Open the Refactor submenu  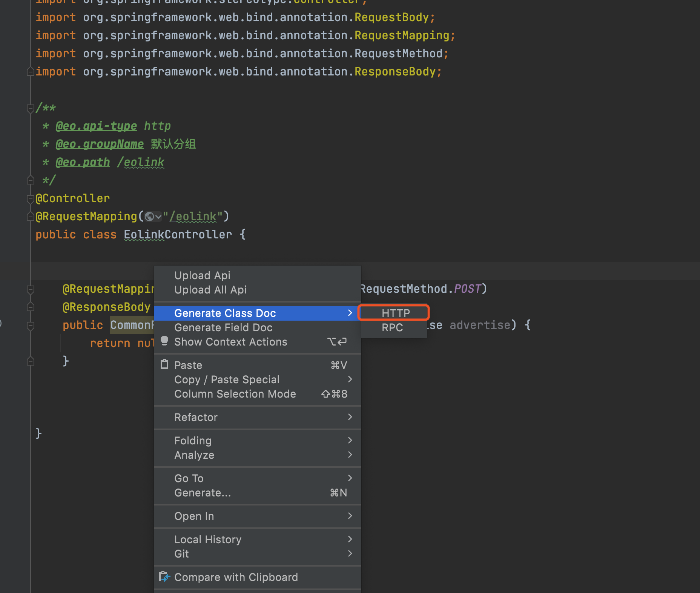[x=258, y=417]
